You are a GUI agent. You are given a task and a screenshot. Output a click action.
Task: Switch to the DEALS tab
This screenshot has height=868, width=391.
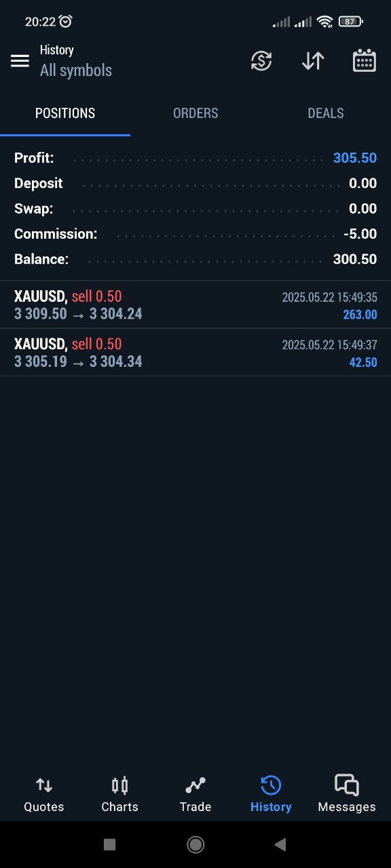pyautogui.click(x=326, y=113)
